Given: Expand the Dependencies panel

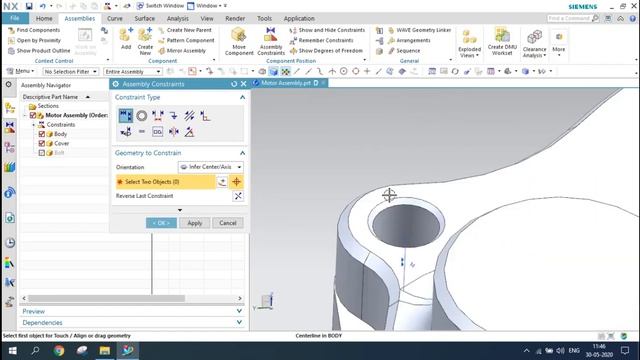Looking at the screenshot, I should pyautogui.click(x=239, y=322).
